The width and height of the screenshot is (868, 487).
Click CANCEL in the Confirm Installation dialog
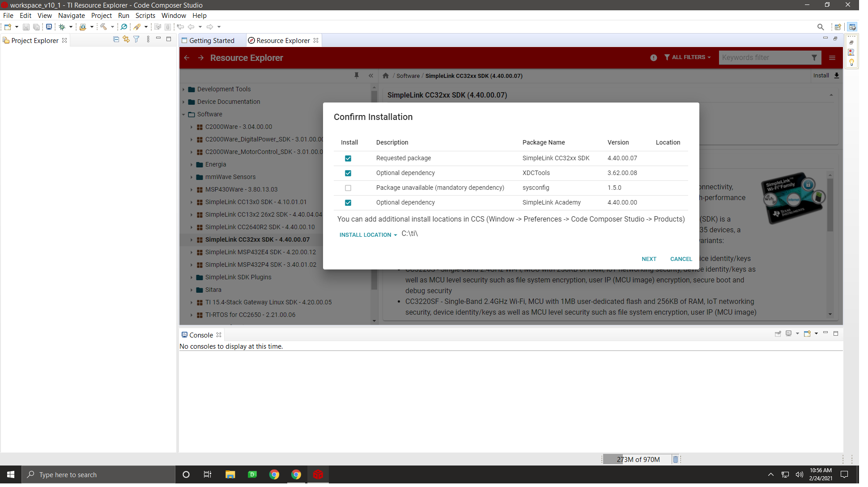coord(681,259)
